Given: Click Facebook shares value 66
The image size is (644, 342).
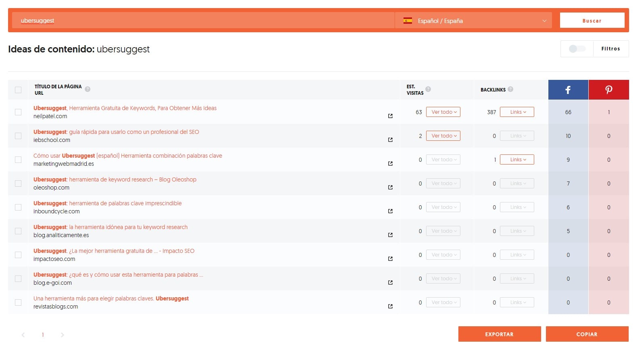Looking at the screenshot, I should click(x=568, y=112).
